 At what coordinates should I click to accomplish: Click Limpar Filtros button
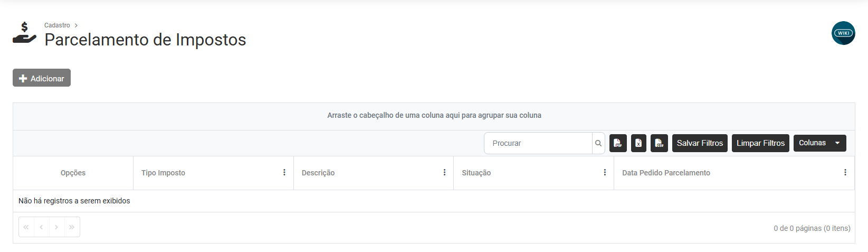point(760,143)
